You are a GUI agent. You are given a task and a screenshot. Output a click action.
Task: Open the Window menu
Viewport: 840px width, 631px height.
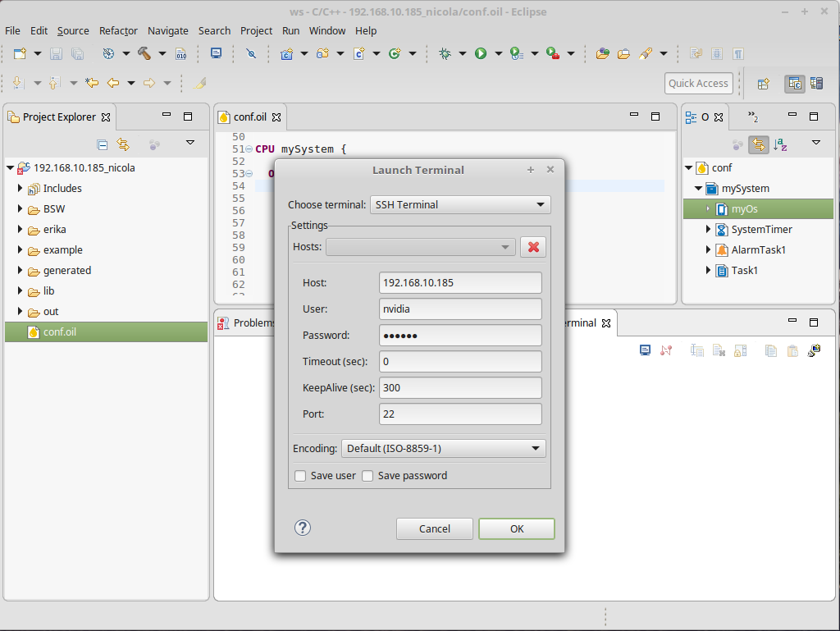tap(326, 31)
